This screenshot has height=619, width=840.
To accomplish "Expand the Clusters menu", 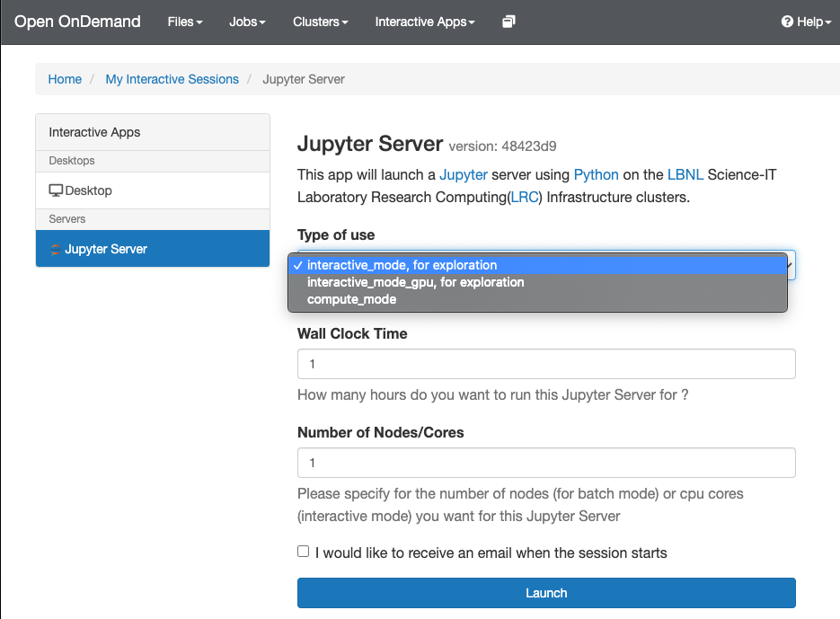I will (x=320, y=22).
